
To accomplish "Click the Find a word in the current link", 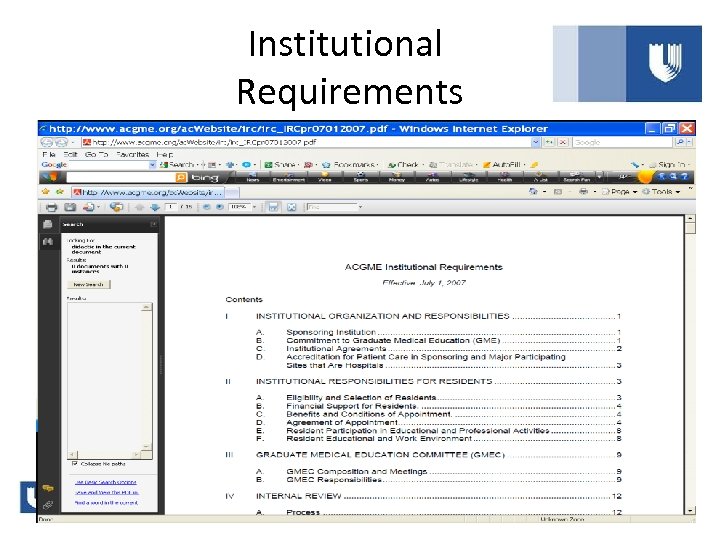I will [x=106, y=503].
